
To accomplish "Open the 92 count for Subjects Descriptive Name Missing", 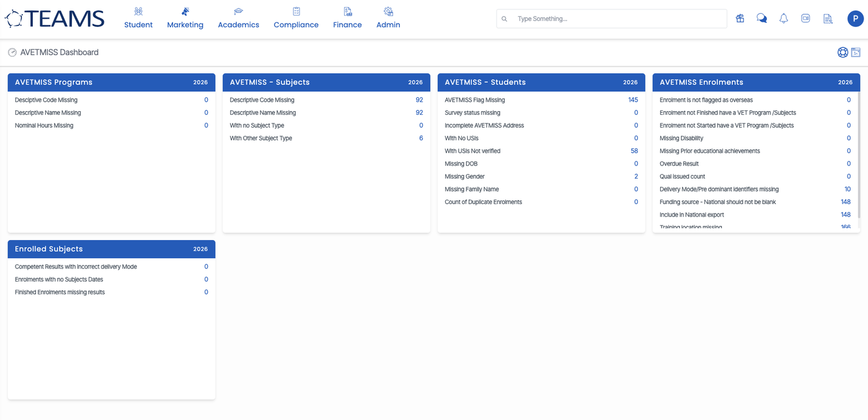I will coord(419,113).
